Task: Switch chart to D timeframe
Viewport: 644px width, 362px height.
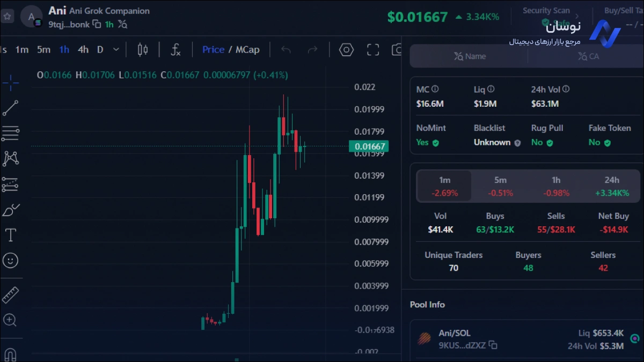Action: pyautogui.click(x=100, y=50)
